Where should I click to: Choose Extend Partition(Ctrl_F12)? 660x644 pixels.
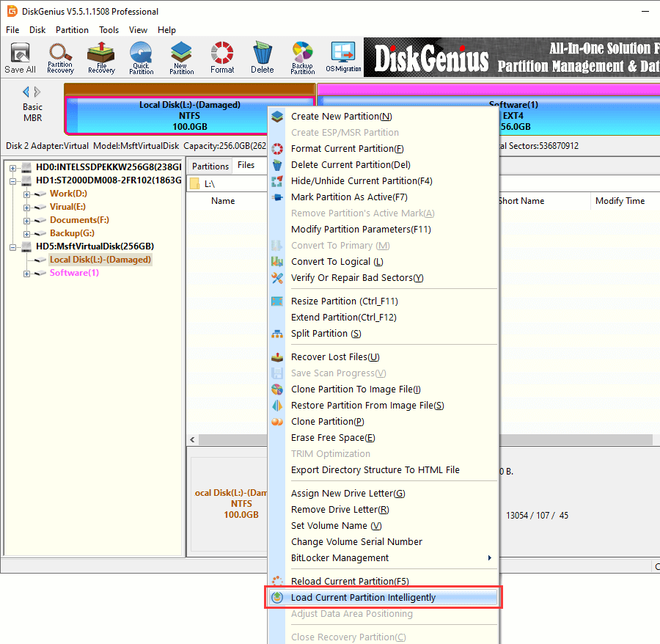pyautogui.click(x=383, y=318)
